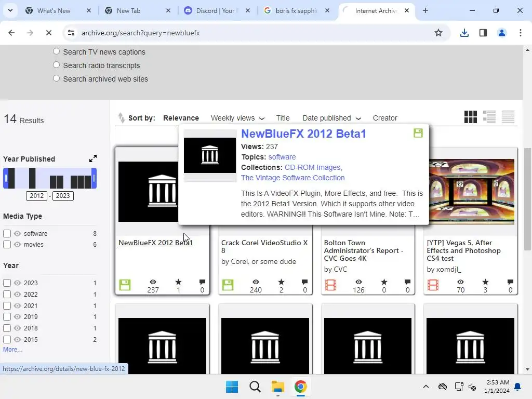Screen dimensions: 532x399
Task: Click film icon on YTP Vegas 5 card
Action: pos(433,285)
